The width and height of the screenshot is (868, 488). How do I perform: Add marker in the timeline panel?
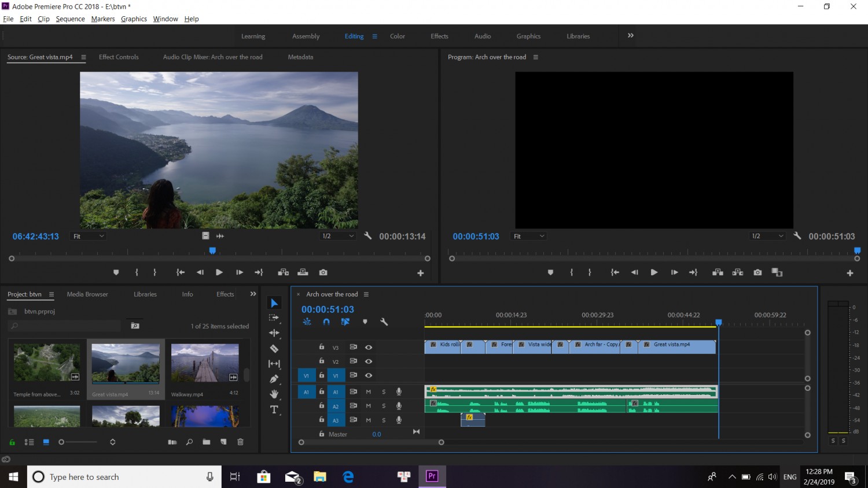click(x=365, y=321)
